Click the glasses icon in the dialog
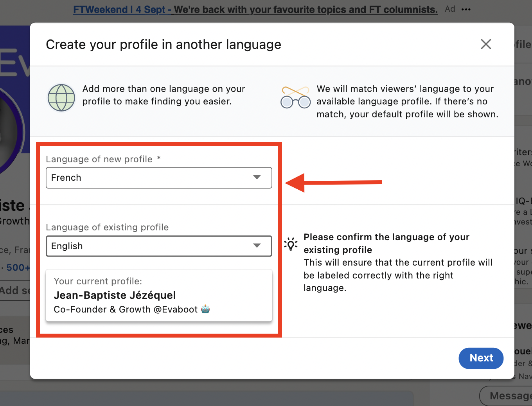 pyautogui.click(x=296, y=98)
